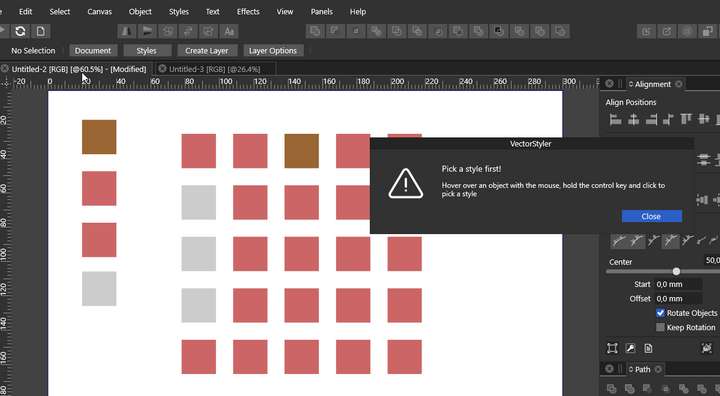720x396 pixels.
Task: Click the refresh arrows toolbar icon
Action: tap(20, 31)
